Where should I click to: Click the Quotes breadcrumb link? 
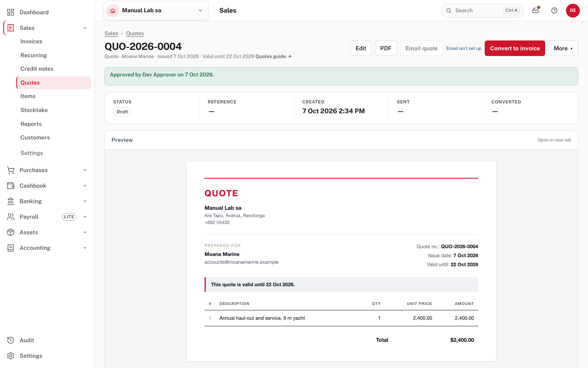[x=135, y=33]
